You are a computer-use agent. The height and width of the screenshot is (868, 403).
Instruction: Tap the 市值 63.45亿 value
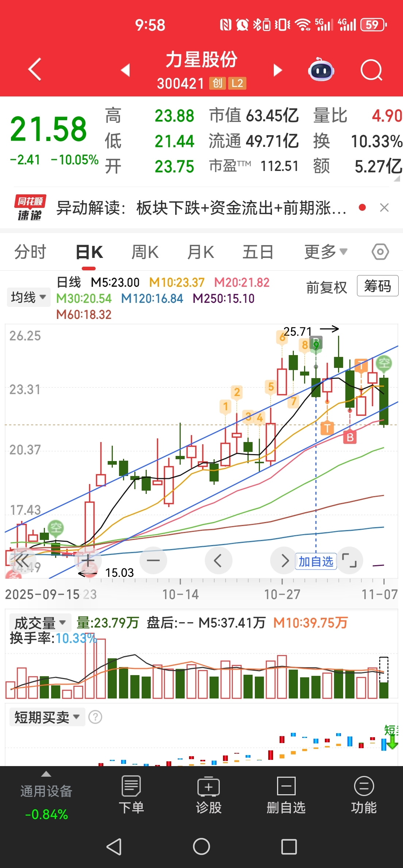tap(254, 116)
